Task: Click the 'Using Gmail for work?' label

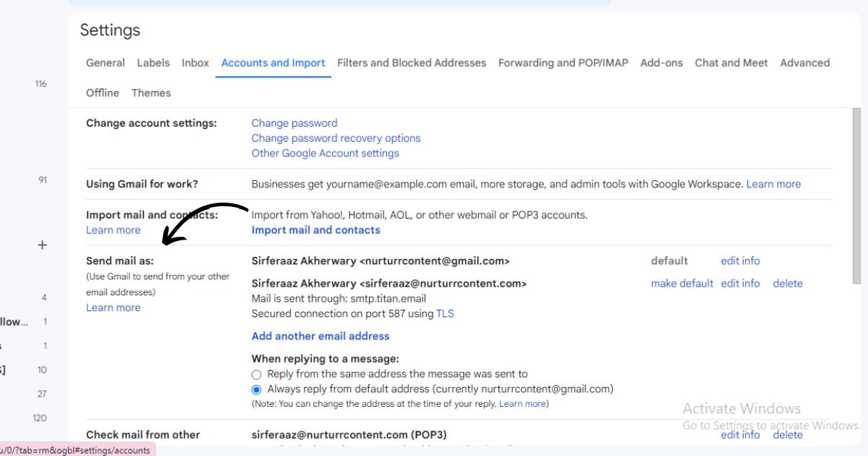Action: 142,184
